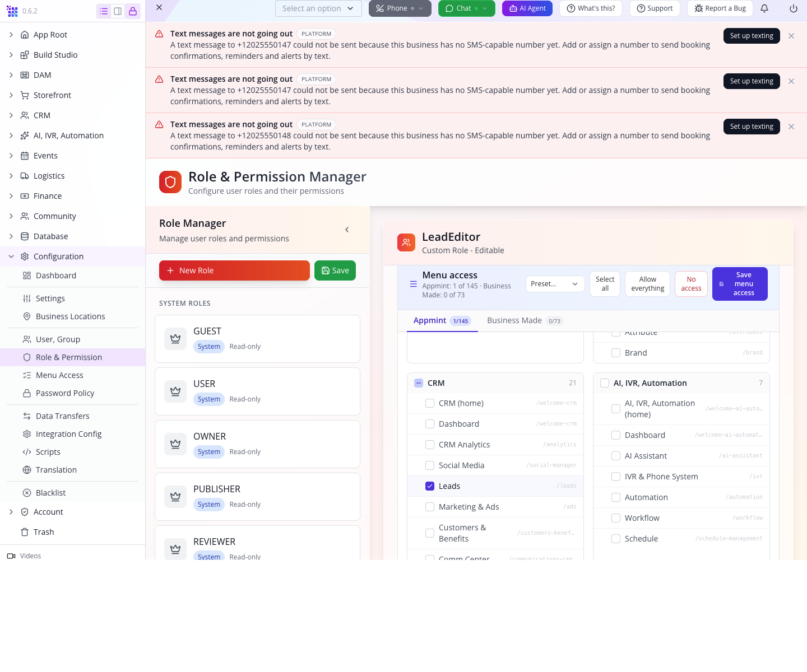
Task: Click the lock icon in sidebar header
Action: click(x=133, y=11)
